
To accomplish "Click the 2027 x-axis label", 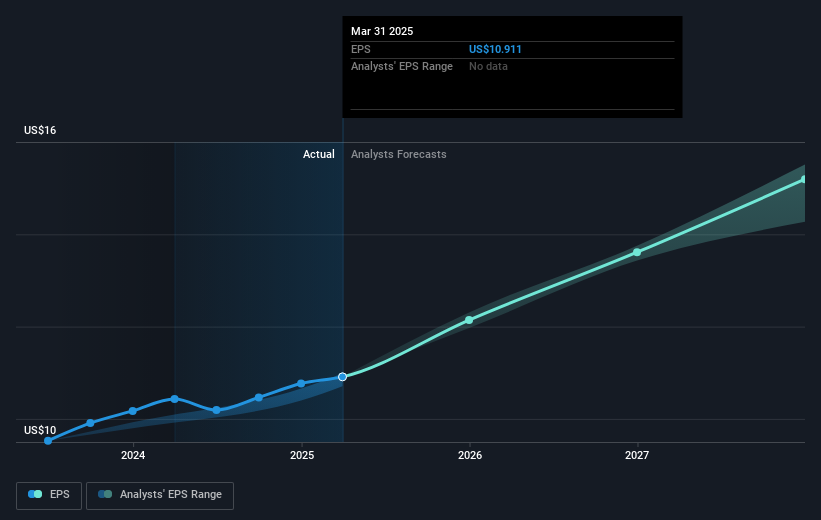I will point(637,456).
